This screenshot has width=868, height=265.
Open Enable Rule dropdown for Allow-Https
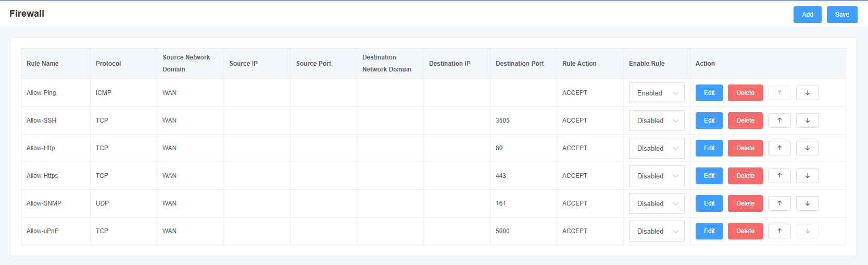click(x=657, y=176)
